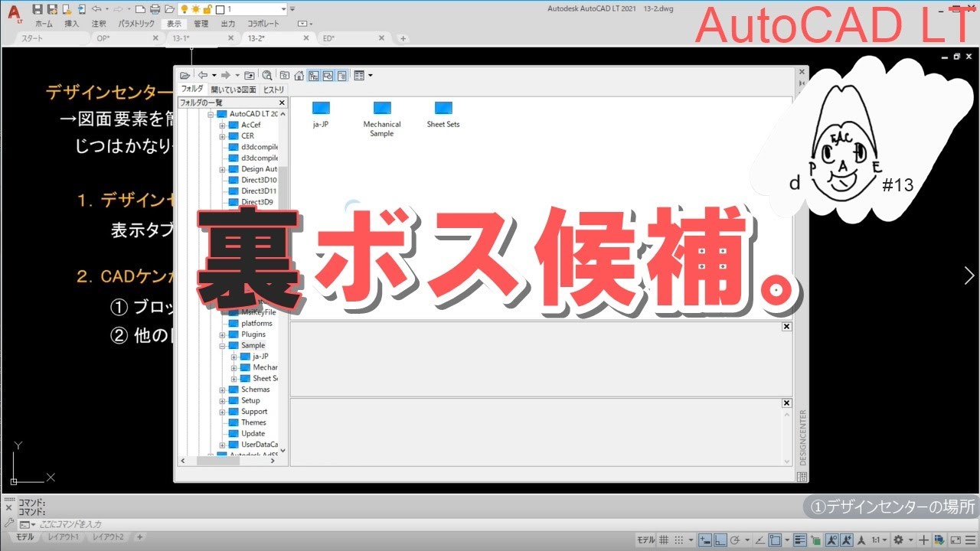Open the ホーム ribbon tab
980x551 pixels.
pos(44,24)
